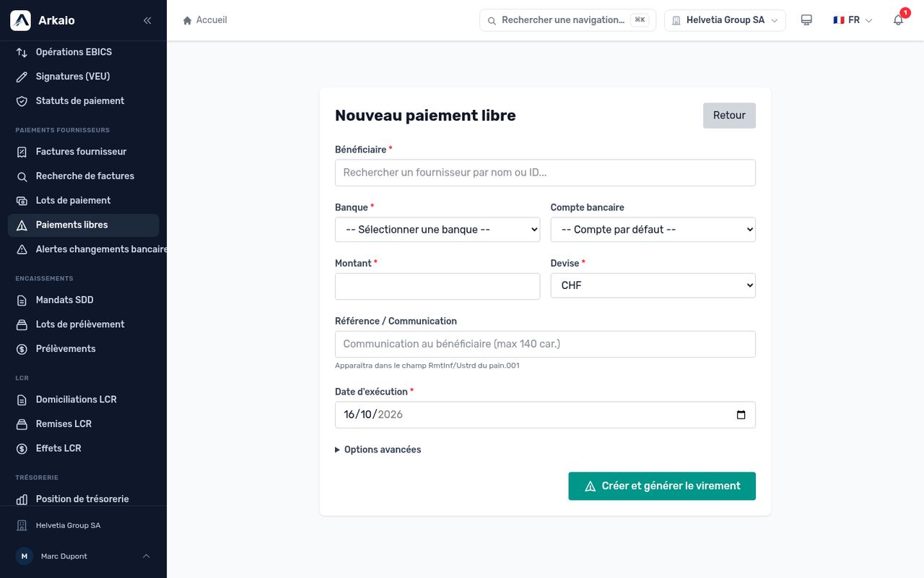Click the home icon in breadcrumb
This screenshot has height=578, width=924.
coord(188,20)
